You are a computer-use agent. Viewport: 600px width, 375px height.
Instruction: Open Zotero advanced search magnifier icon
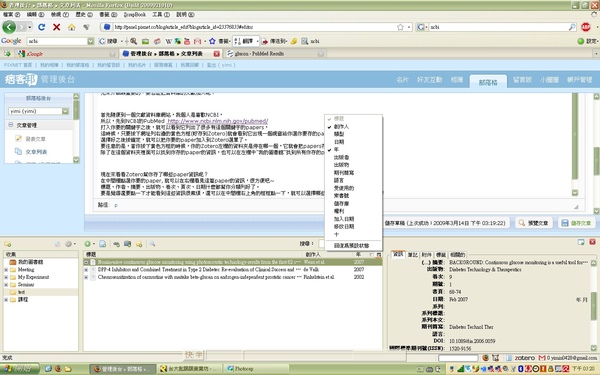(x=152, y=244)
